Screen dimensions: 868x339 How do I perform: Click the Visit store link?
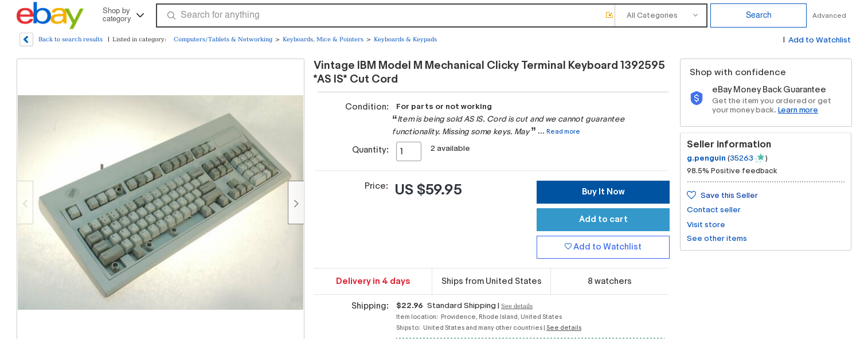click(x=706, y=225)
